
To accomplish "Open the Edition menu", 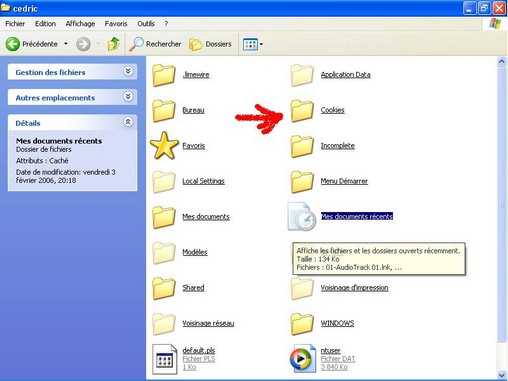I will 45,24.
